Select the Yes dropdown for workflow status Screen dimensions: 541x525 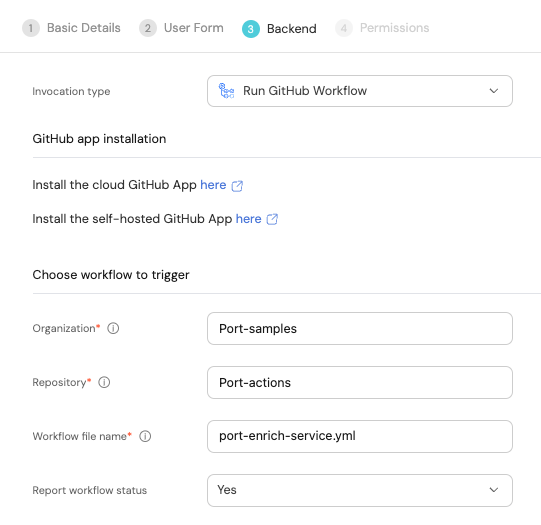point(360,490)
